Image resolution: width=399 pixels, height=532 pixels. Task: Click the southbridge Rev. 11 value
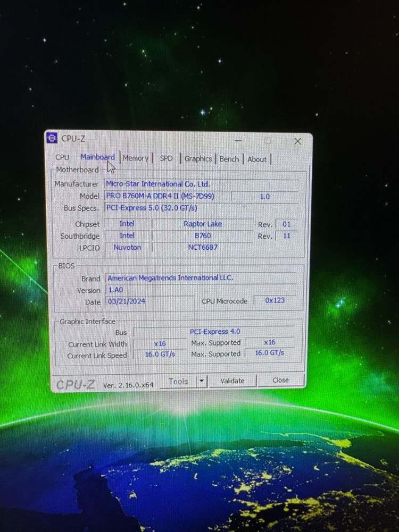tap(286, 235)
